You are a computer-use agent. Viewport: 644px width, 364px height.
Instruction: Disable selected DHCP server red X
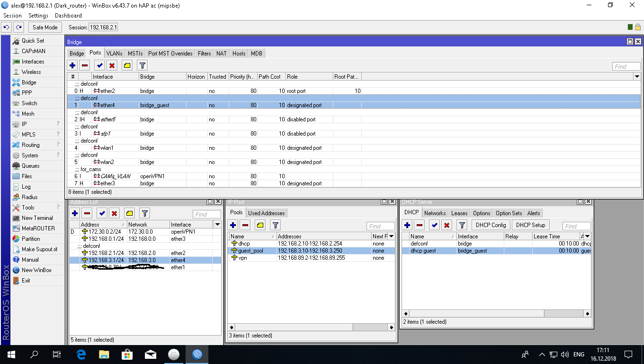coord(447,225)
